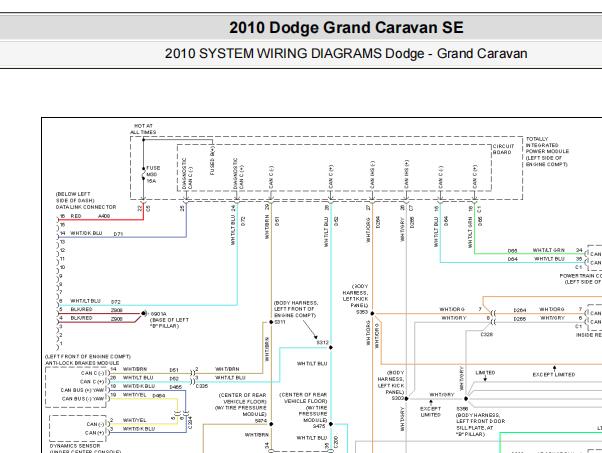
Task: Click the 'DYNAMICS SENSOR' label
Action: click(x=75, y=446)
